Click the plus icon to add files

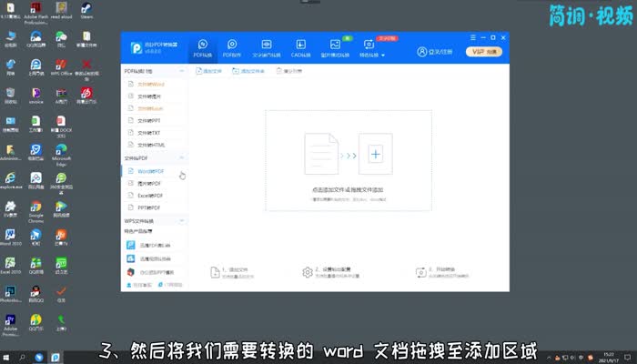click(x=374, y=155)
